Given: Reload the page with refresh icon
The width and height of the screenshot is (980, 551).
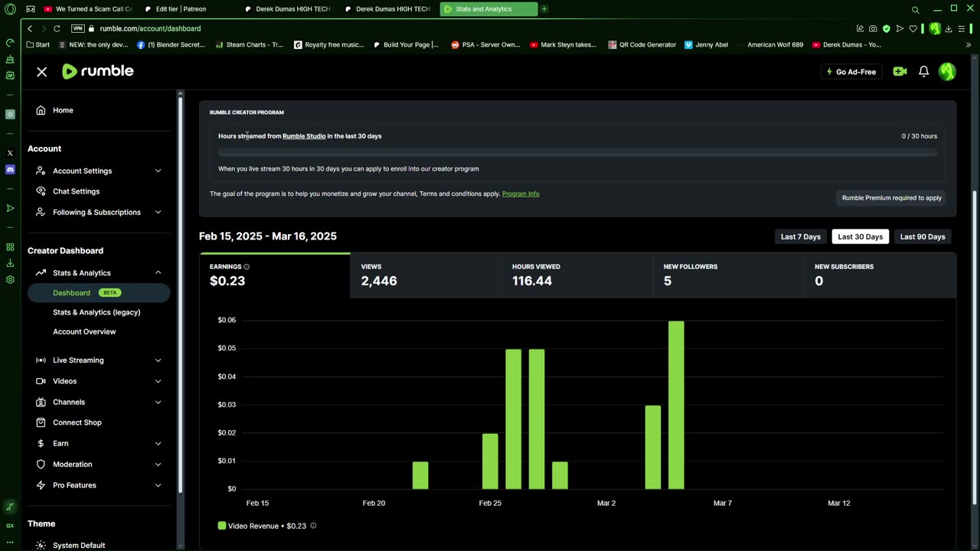Looking at the screenshot, I should coord(57,28).
